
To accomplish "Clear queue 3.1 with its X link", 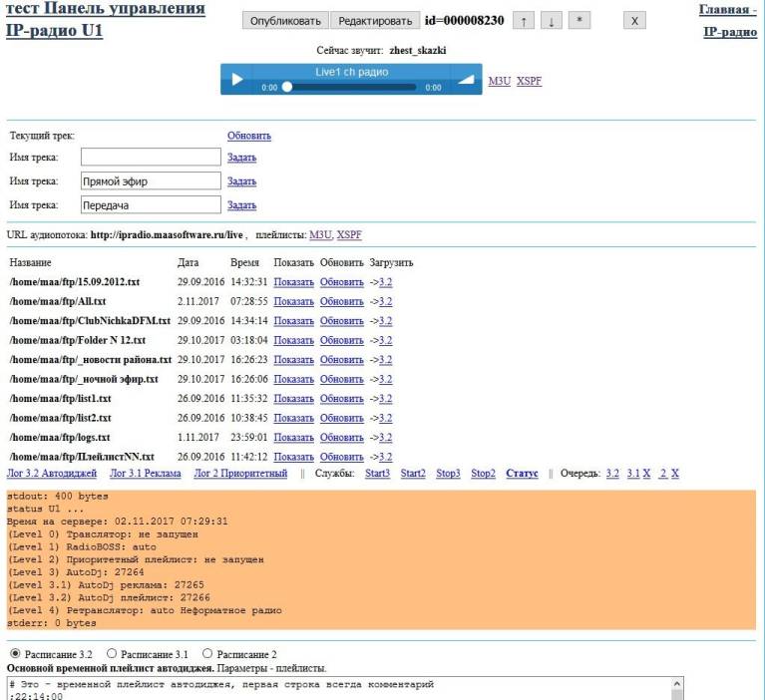I will pyautogui.click(x=646, y=474).
